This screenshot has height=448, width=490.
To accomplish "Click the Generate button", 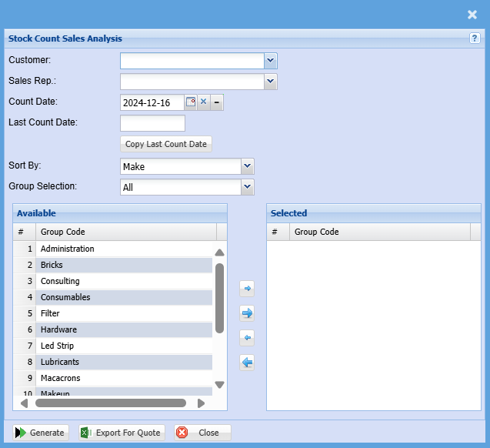I will click(41, 433).
